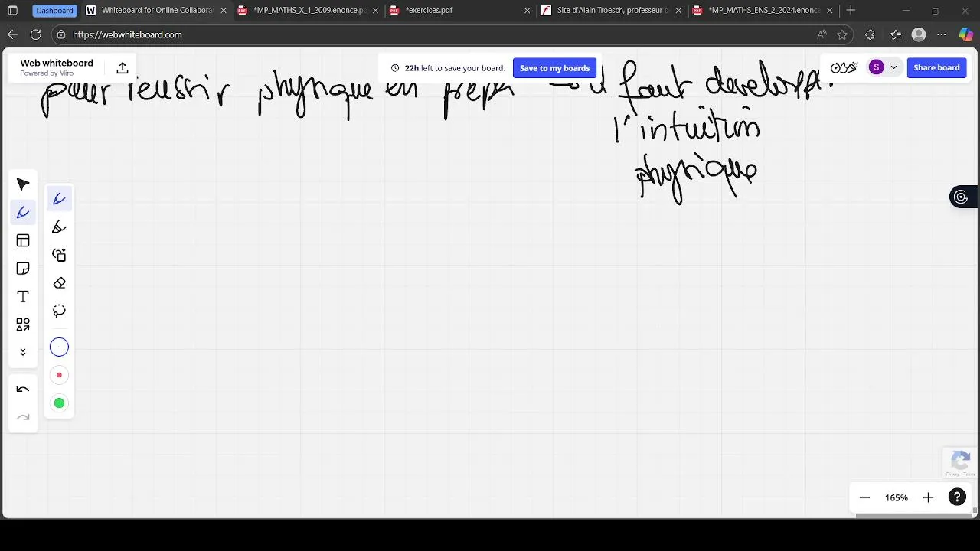The width and height of the screenshot is (980, 551).
Task: Click the 165% zoom level
Action: coord(897,497)
